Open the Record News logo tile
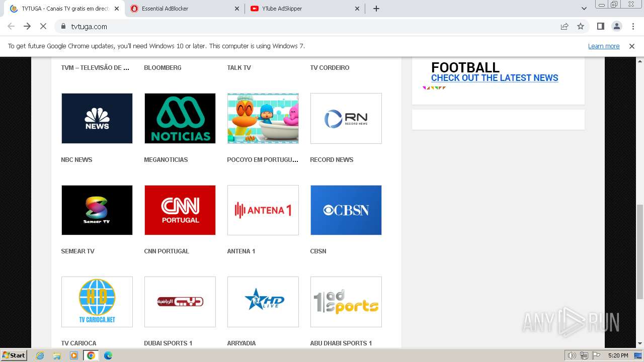644x362 pixels. [346, 118]
